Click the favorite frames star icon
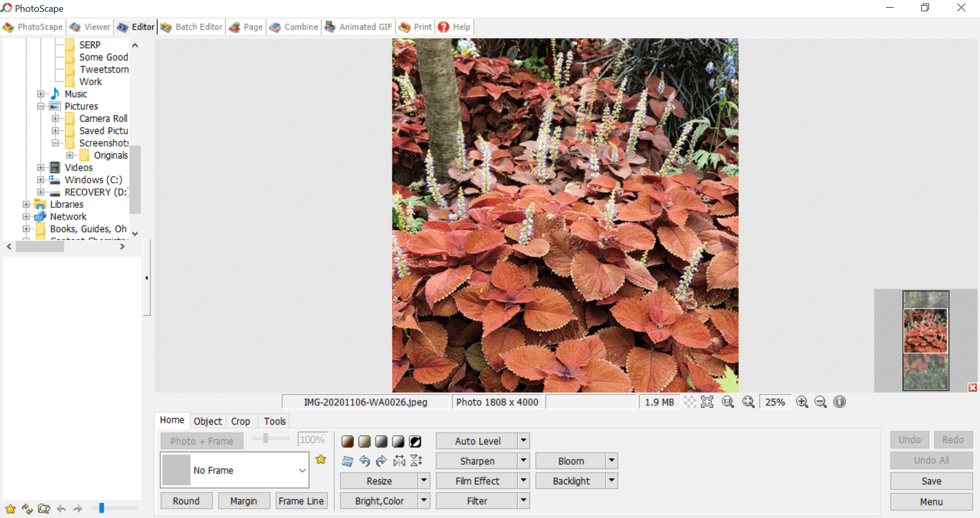980x518 pixels. (x=321, y=459)
